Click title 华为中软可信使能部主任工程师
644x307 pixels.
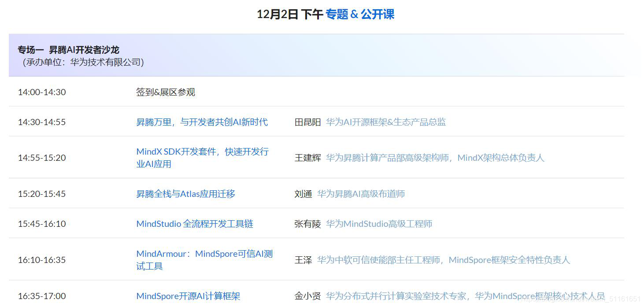(379, 260)
